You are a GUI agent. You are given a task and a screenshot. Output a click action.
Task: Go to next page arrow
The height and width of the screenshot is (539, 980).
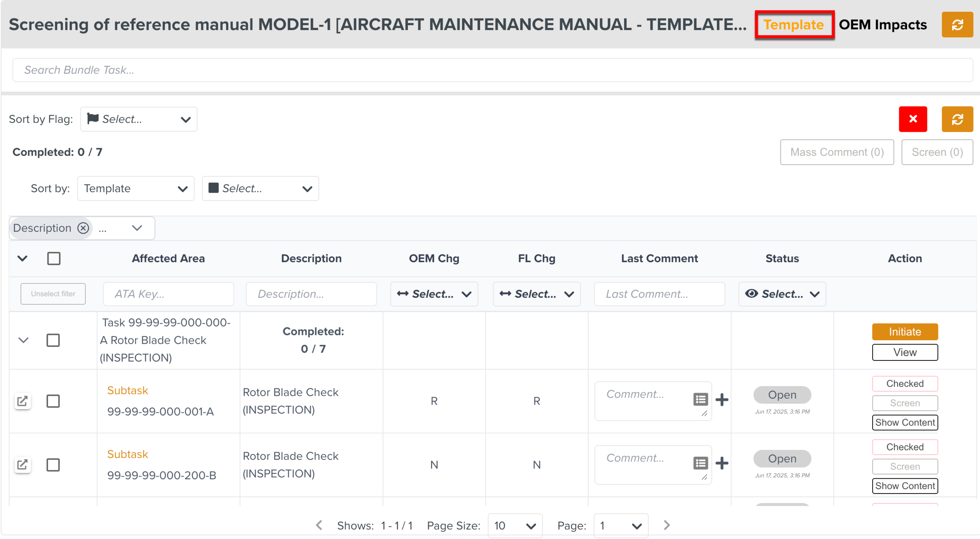coord(666,525)
